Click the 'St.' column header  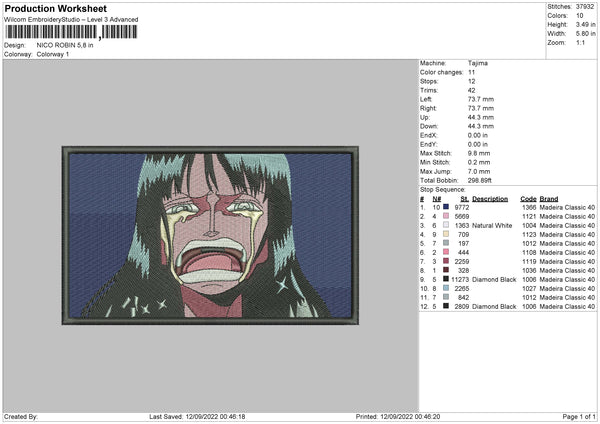click(465, 199)
